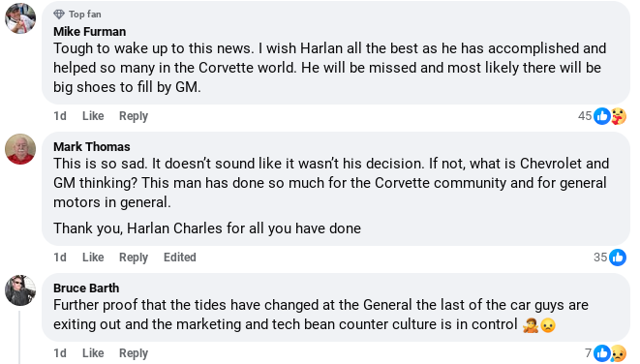View edit history via Edited label
The width and height of the screenshot is (640, 364).
[180, 258]
